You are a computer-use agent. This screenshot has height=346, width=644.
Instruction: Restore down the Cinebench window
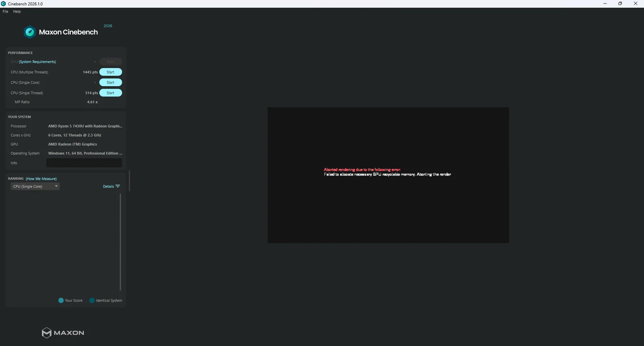(x=620, y=4)
